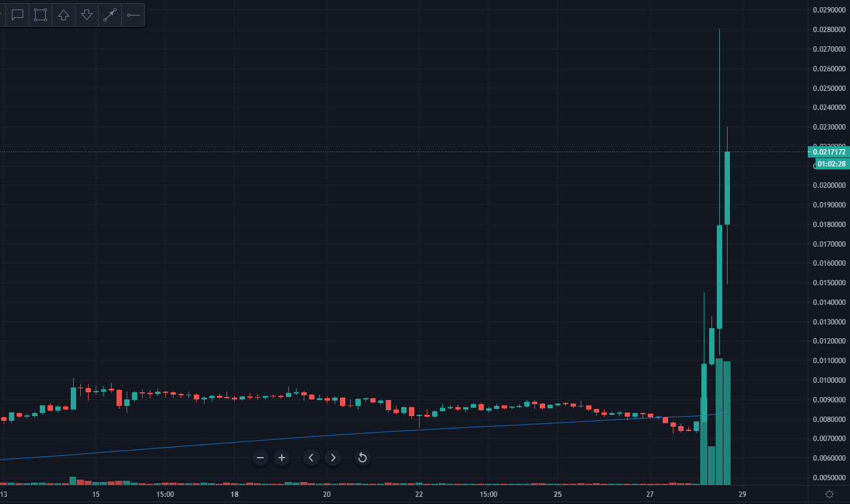Viewport: 850px width, 504px height.
Task: Click the date label 25 on timeline
Action: click(557, 494)
